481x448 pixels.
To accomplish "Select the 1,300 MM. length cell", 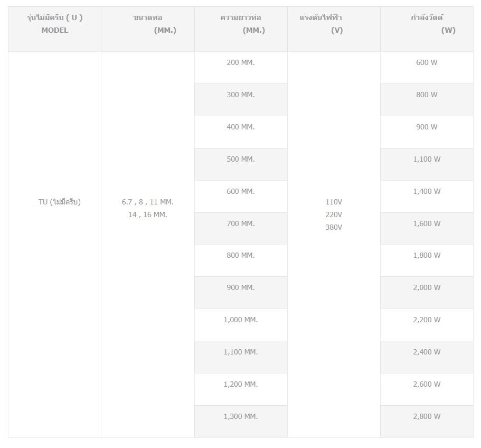I will [x=241, y=422].
